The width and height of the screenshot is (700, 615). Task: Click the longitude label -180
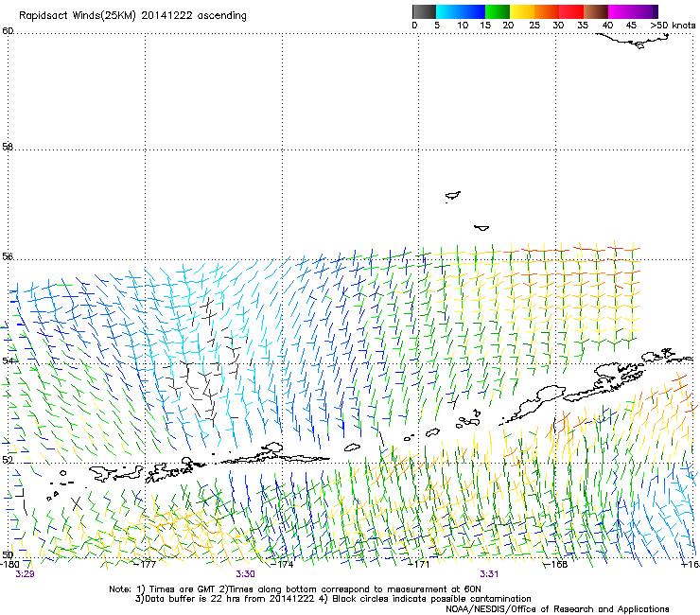tap(9, 564)
